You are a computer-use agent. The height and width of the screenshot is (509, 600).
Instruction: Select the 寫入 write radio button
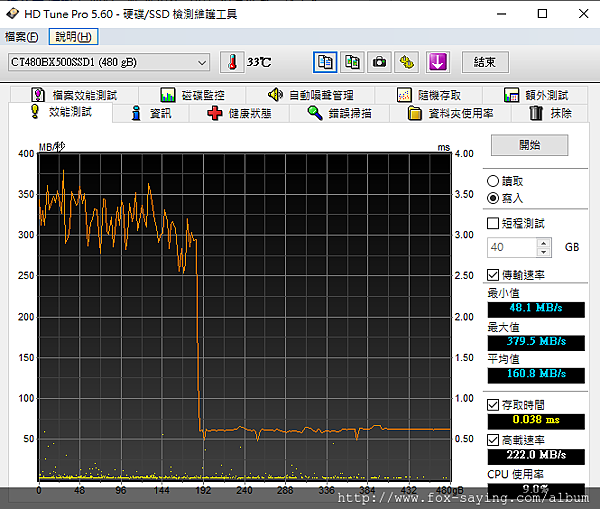pos(493,198)
